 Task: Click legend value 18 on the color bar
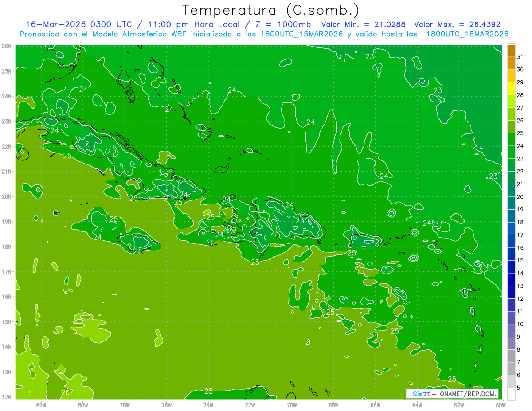pos(520,222)
